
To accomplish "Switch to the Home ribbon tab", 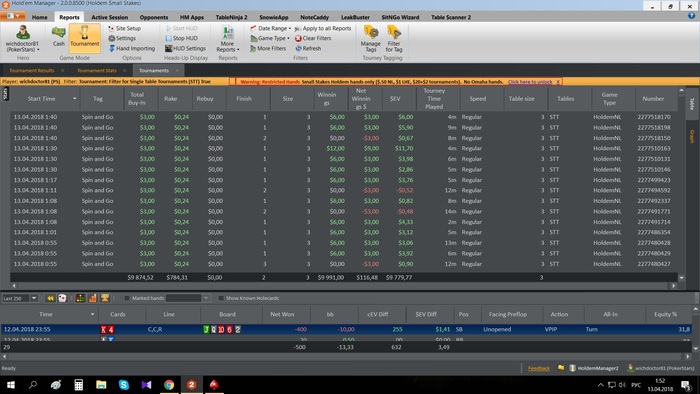I will (x=39, y=17).
